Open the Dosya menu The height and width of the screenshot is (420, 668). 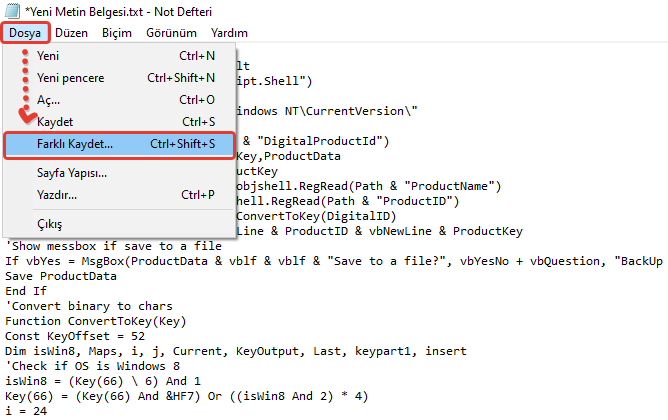click(x=25, y=33)
